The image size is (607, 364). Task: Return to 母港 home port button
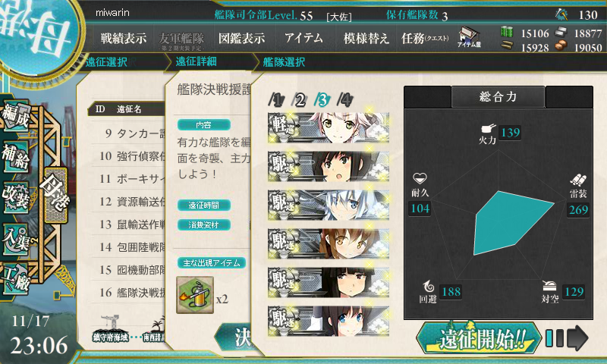(56, 194)
